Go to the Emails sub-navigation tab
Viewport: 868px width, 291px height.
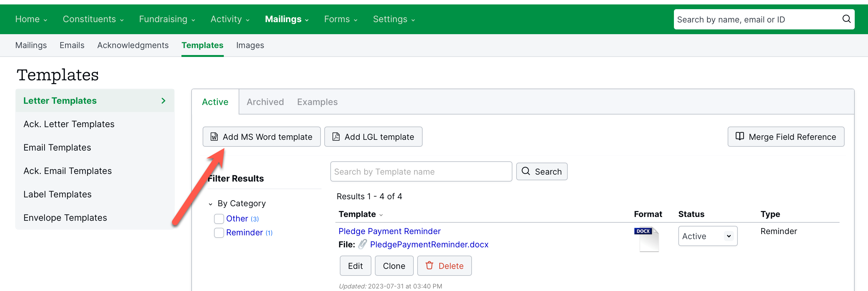pos(72,45)
